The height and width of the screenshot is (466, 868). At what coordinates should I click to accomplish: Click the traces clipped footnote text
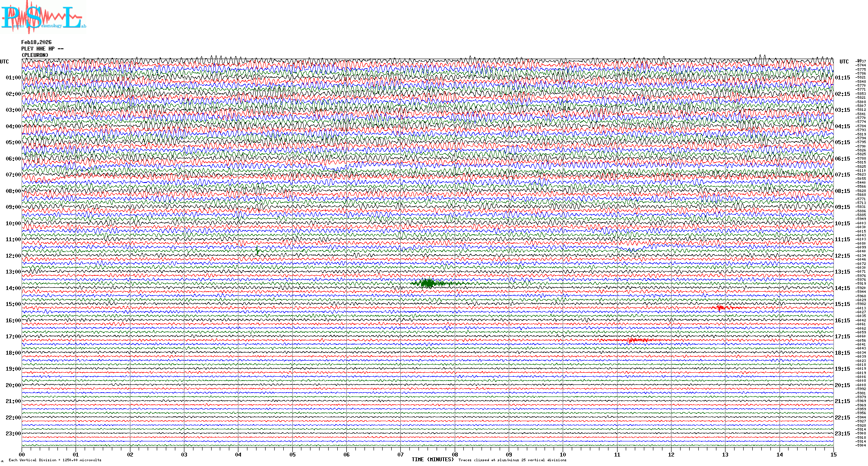[512, 460]
